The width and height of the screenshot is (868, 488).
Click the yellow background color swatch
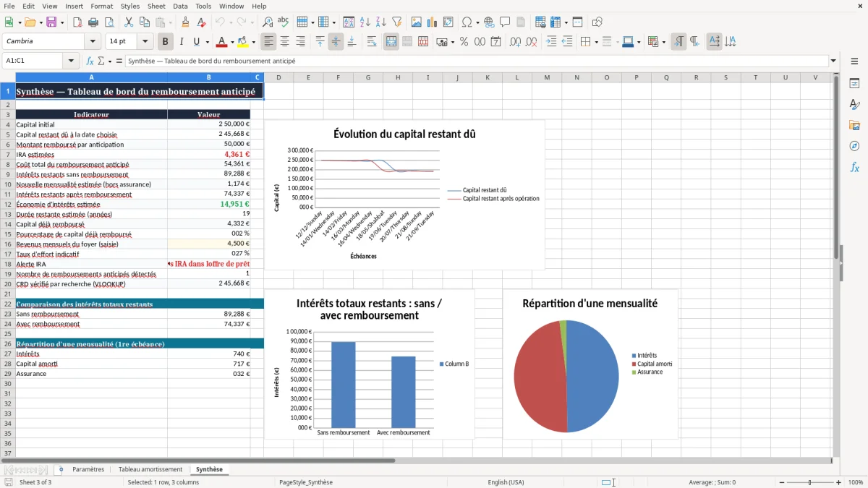[243, 42]
